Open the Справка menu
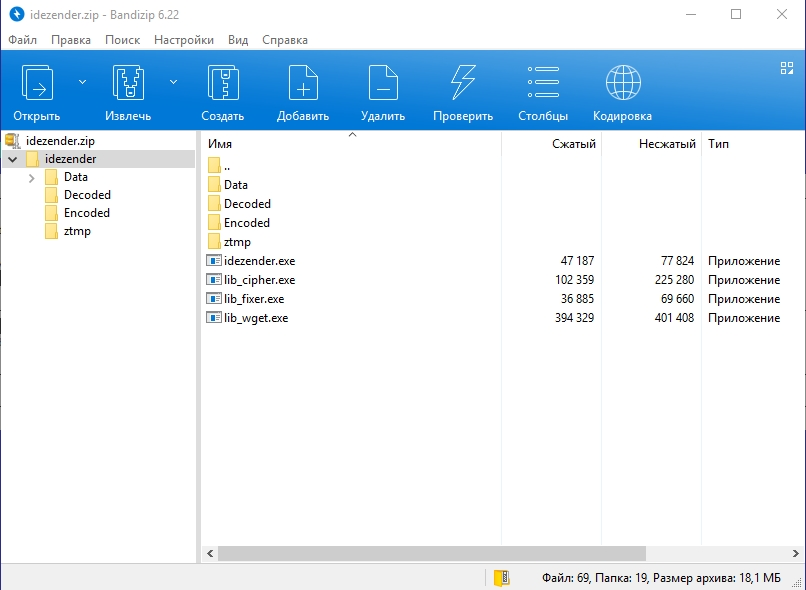This screenshot has width=806, height=590. [285, 40]
